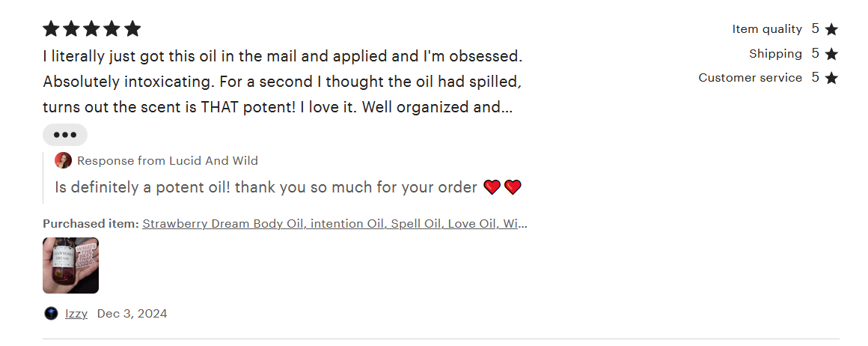Click the star icon beside Item quality
The width and height of the screenshot is (868, 346).
pos(831,30)
